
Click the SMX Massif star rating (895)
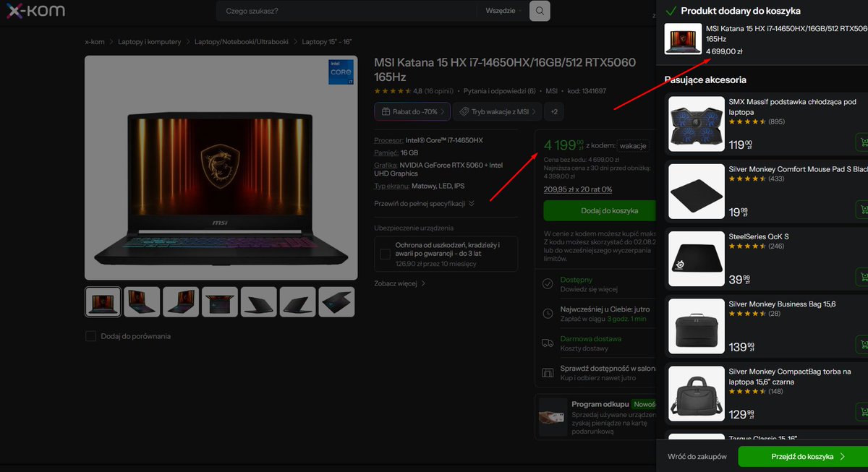pyautogui.click(x=757, y=121)
